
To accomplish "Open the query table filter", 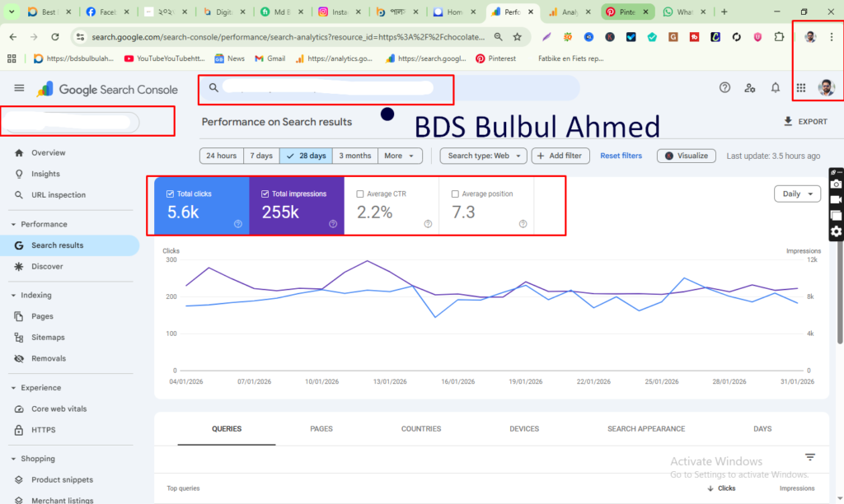I will 809,456.
